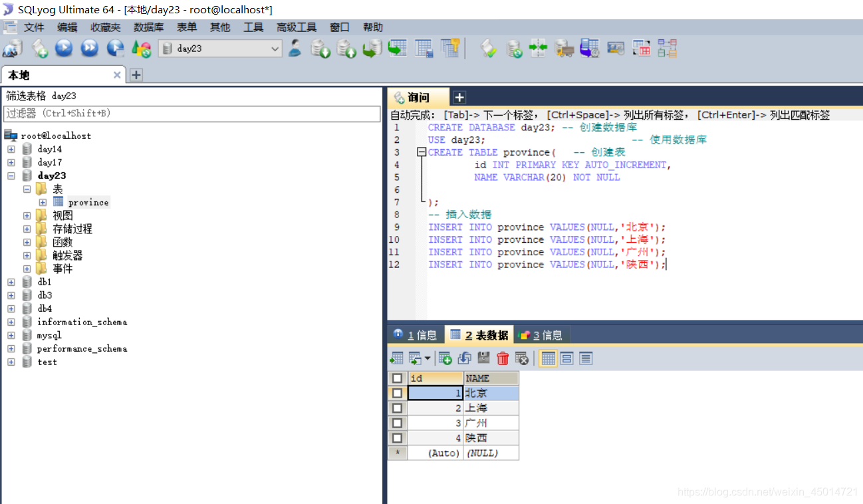Viewport: 863px width, 504px height.
Task: Open the 高级工具 menu
Action: click(297, 27)
